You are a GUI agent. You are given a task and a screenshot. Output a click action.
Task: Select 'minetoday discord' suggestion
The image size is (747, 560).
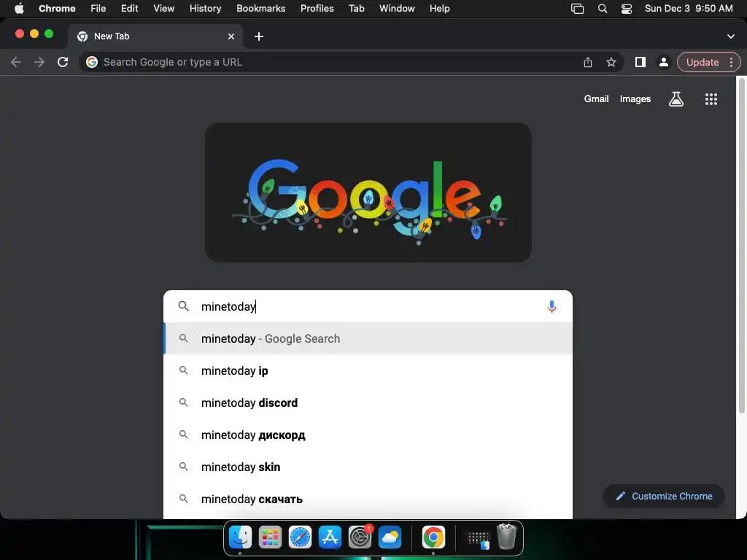click(x=368, y=402)
